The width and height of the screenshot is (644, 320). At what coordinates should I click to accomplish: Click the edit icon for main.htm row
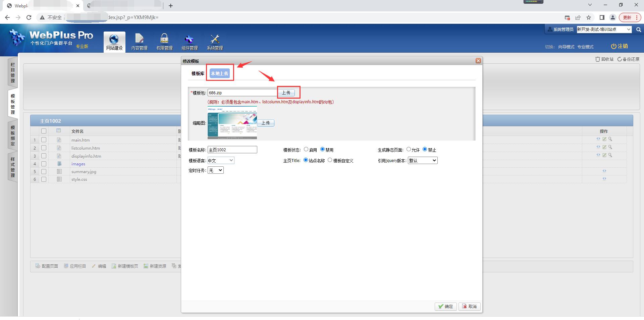pos(604,139)
